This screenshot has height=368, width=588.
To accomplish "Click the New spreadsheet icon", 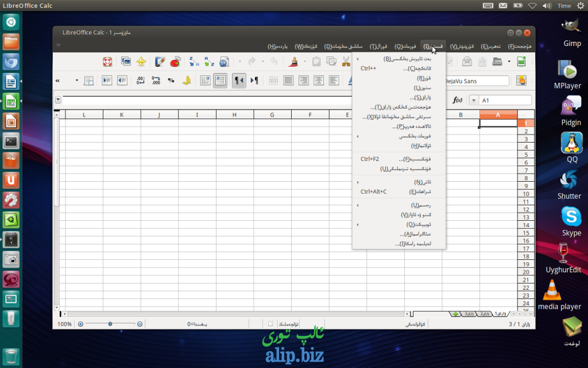I will (x=521, y=62).
